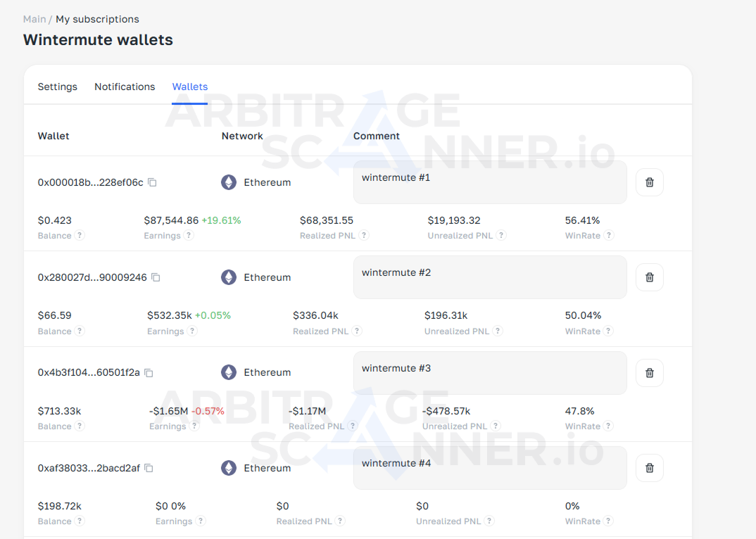Click wallet address 0x4b3f104...60501f2a
Image resolution: width=756 pixels, height=539 pixels.
(x=89, y=373)
